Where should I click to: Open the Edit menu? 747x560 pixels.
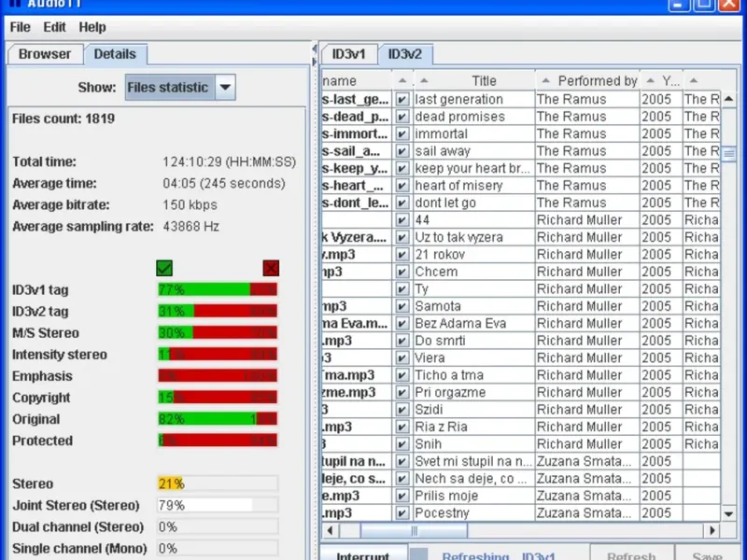tap(54, 27)
